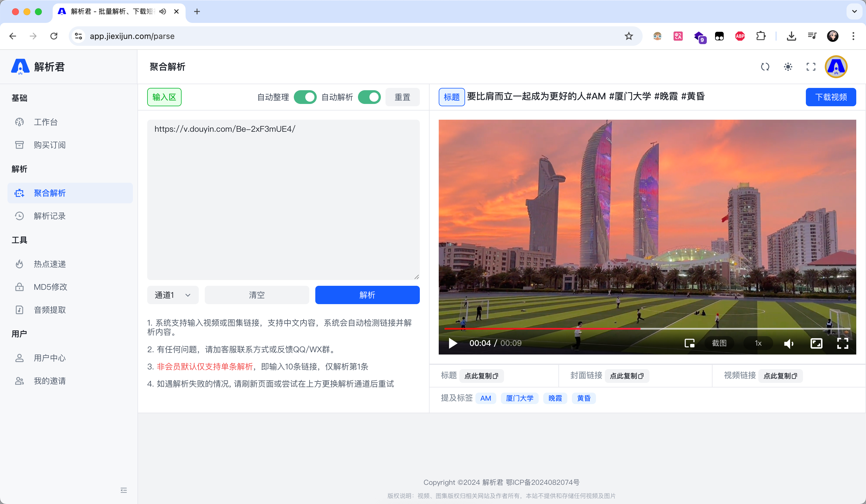Toggle 自动解析 switch
Viewport: 866px width, 504px height.
point(369,97)
